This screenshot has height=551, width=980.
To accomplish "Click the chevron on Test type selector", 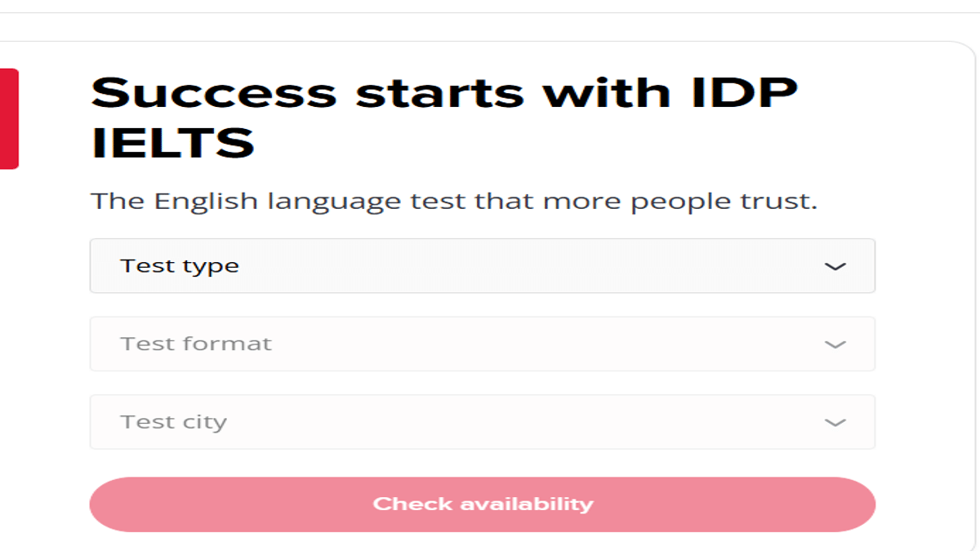I will 833,265.
